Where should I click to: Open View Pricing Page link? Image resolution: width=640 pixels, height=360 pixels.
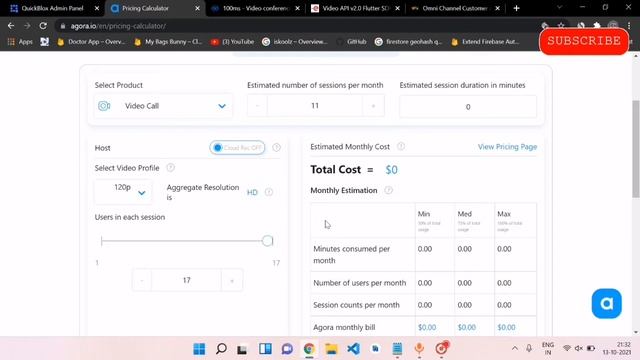tap(507, 147)
